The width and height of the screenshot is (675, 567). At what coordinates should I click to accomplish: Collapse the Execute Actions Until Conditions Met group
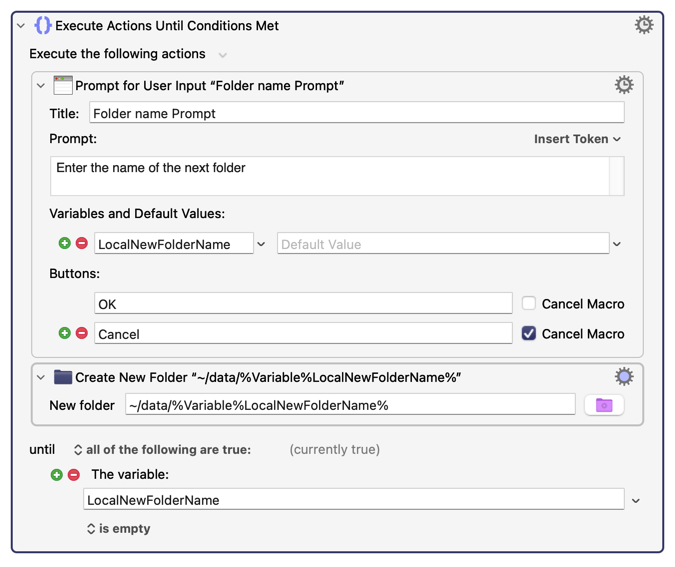pos(21,26)
